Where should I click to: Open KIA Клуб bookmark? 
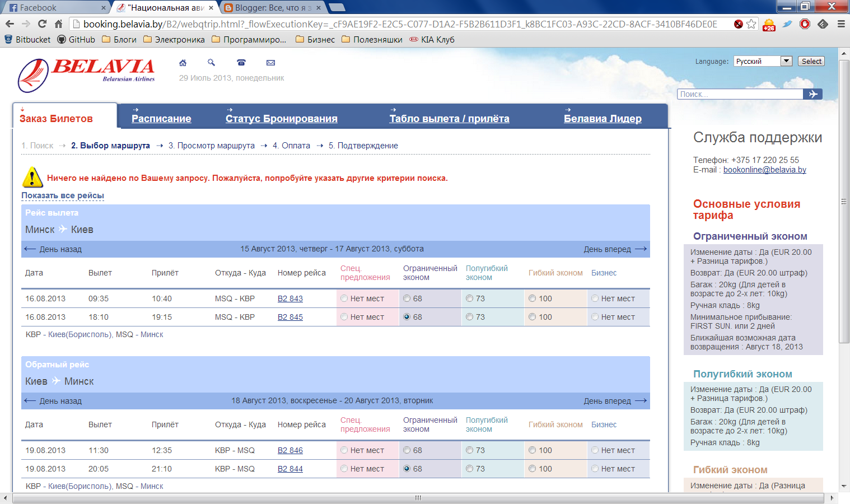432,40
